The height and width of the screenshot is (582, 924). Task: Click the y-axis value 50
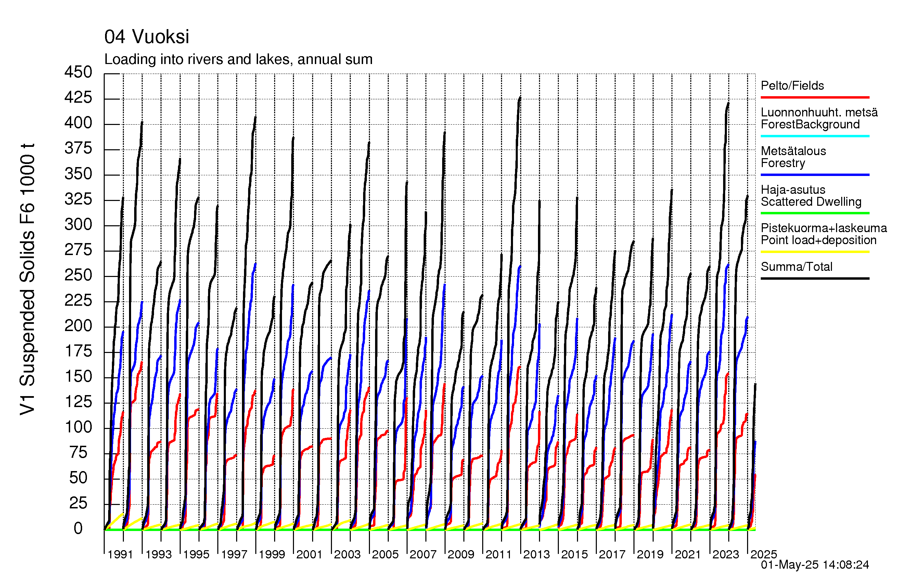(78, 478)
